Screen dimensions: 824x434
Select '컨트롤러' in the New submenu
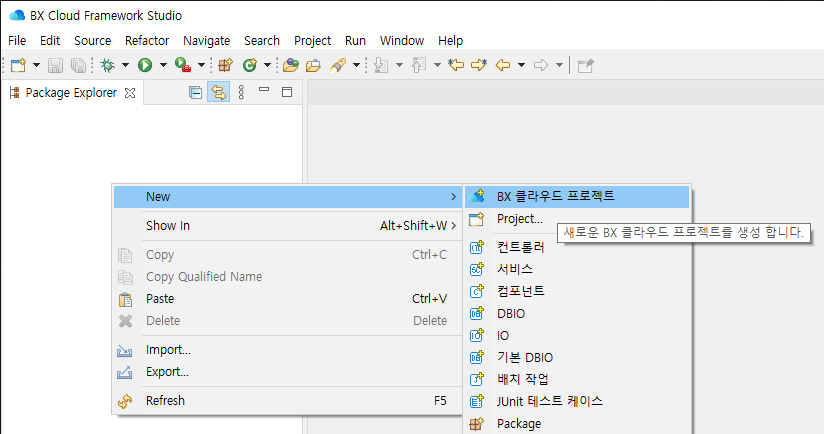click(x=520, y=247)
